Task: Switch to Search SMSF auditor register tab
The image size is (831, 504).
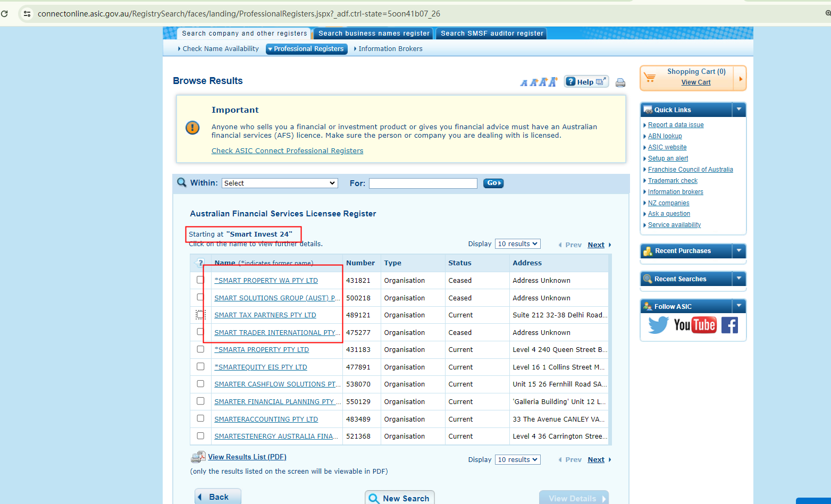Action: [492, 33]
